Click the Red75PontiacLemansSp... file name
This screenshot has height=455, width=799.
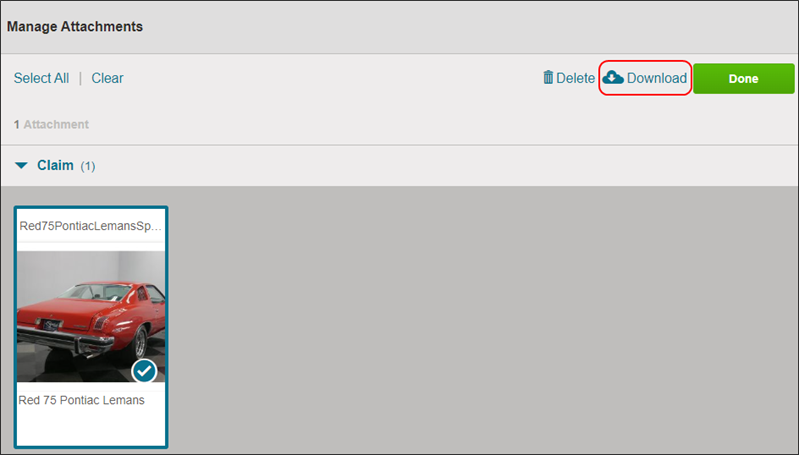pyautogui.click(x=91, y=226)
